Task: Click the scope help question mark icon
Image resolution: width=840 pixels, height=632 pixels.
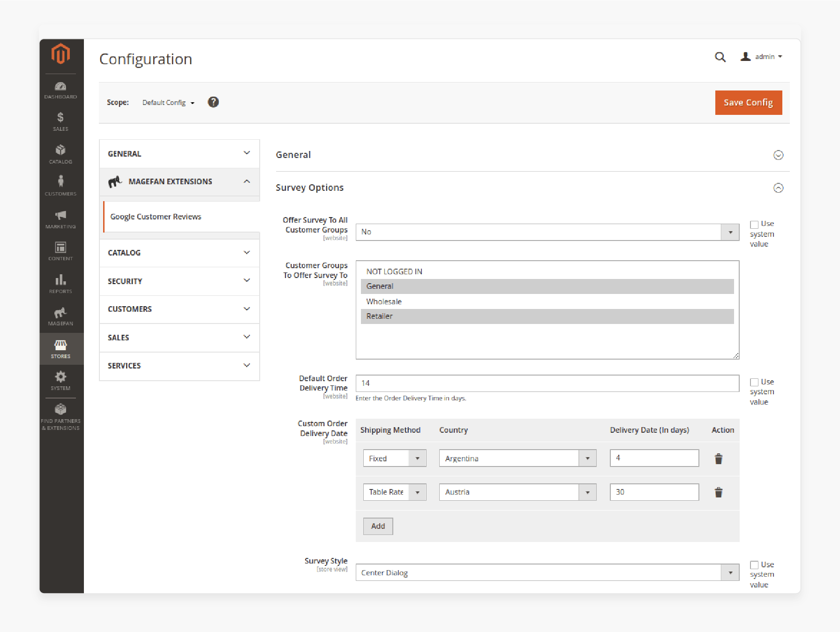Action: (213, 102)
